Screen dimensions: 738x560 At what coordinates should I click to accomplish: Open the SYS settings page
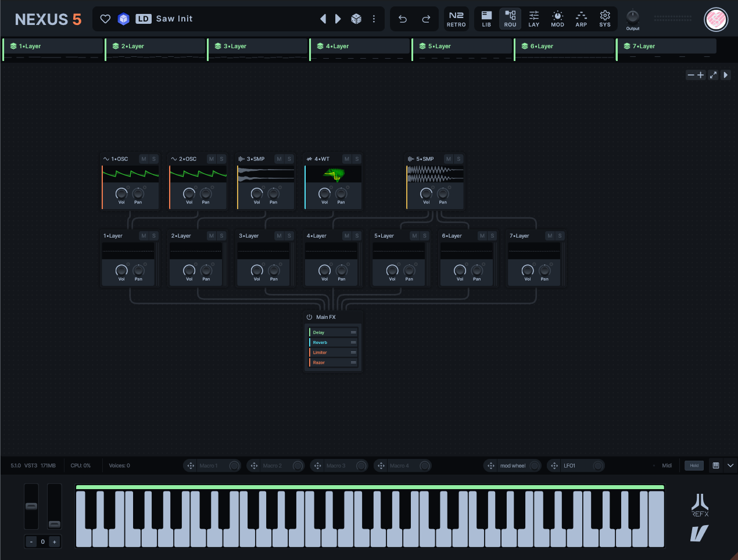[x=605, y=19]
